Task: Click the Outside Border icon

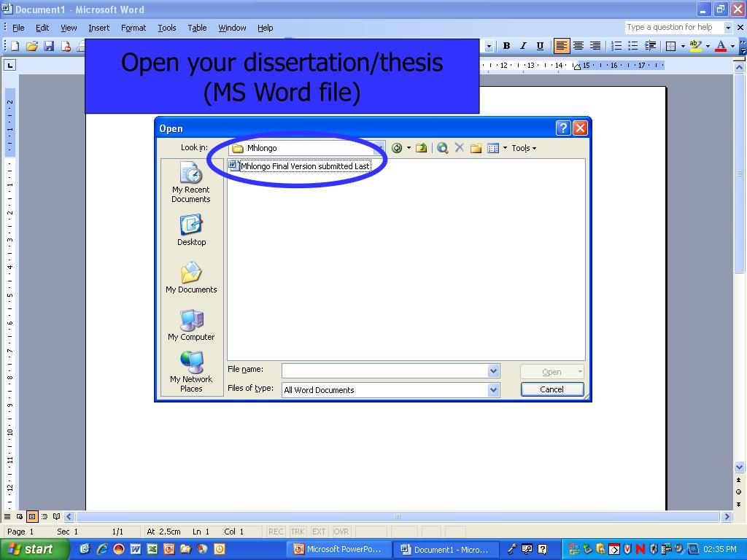Action: pyautogui.click(x=671, y=46)
